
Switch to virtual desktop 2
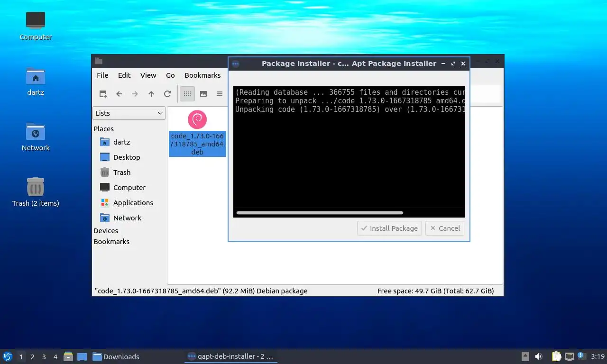tap(32, 357)
